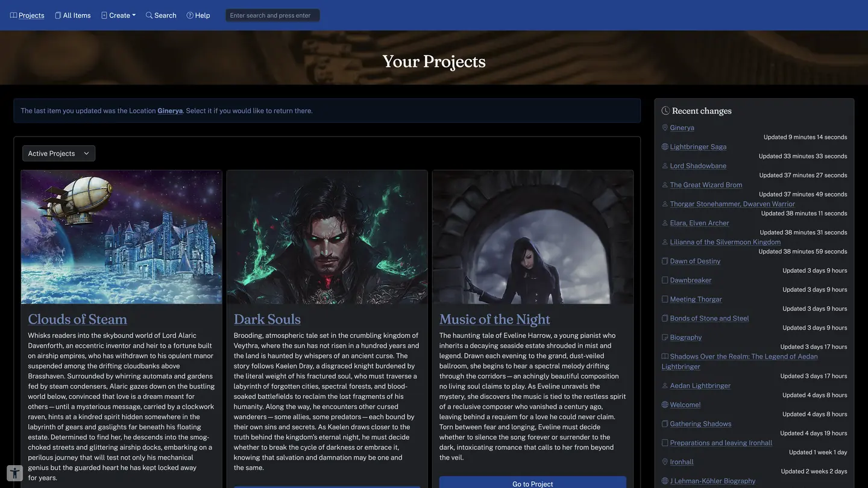Click the person icon beside Lord Shadowbane
The width and height of the screenshot is (868, 488).
(x=664, y=165)
